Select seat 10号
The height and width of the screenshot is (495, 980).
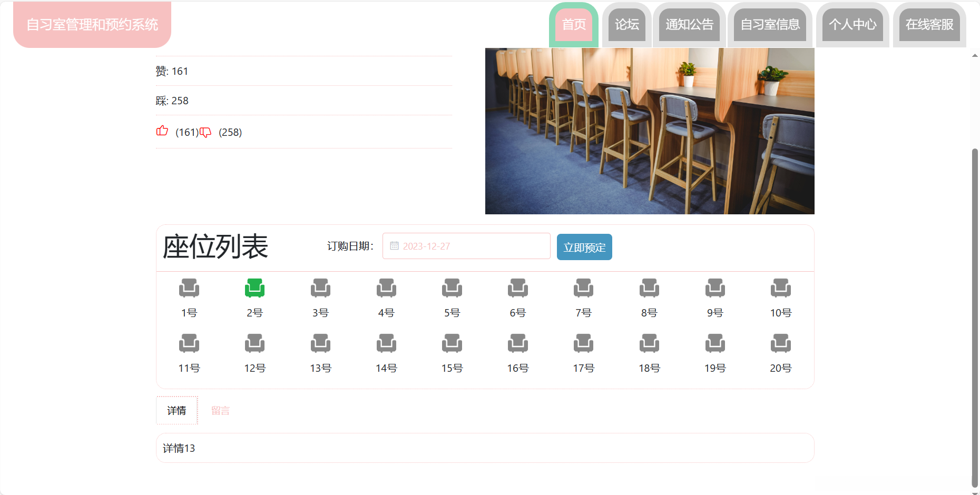tap(781, 289)
